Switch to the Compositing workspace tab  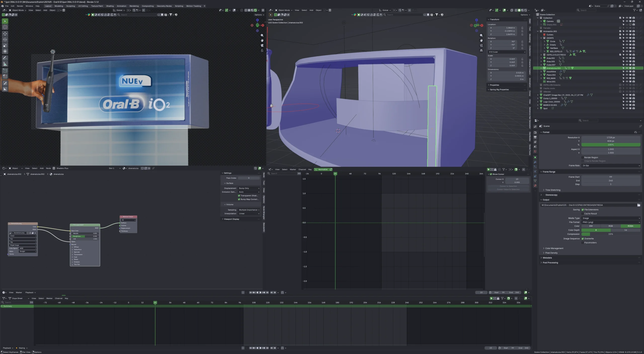[x=148, y=6]
